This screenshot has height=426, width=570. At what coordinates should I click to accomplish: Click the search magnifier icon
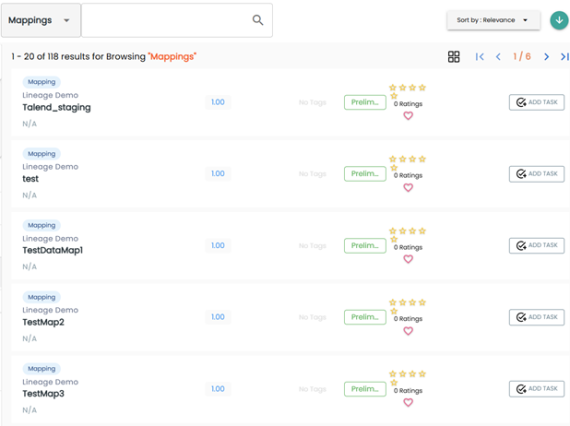258,20
